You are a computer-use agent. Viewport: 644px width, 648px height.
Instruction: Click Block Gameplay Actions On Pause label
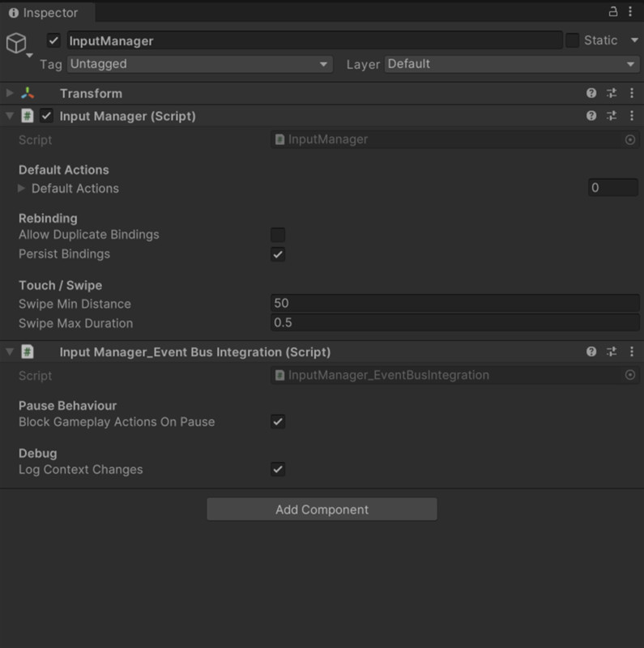(x=117, y=422)
